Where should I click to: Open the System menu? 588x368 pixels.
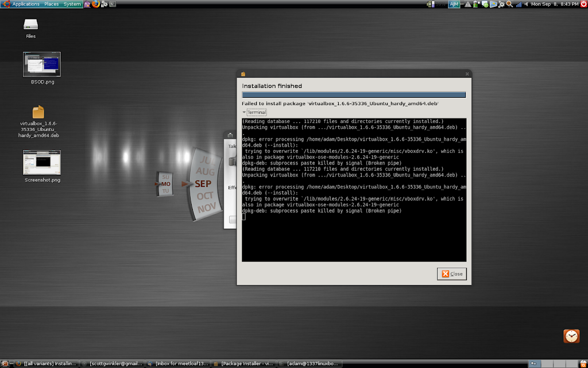pos(72,4)
